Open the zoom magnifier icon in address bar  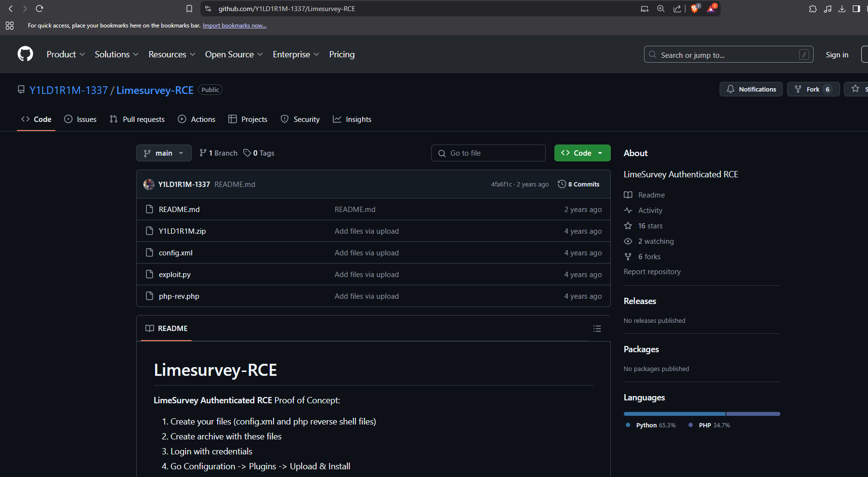coord(661,9)
